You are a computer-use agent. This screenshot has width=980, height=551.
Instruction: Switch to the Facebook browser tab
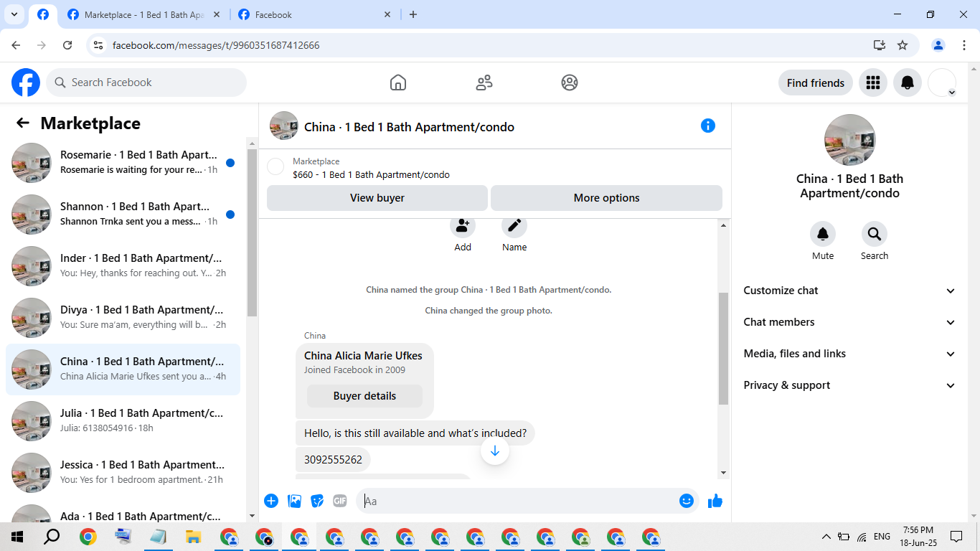(316, 15)
